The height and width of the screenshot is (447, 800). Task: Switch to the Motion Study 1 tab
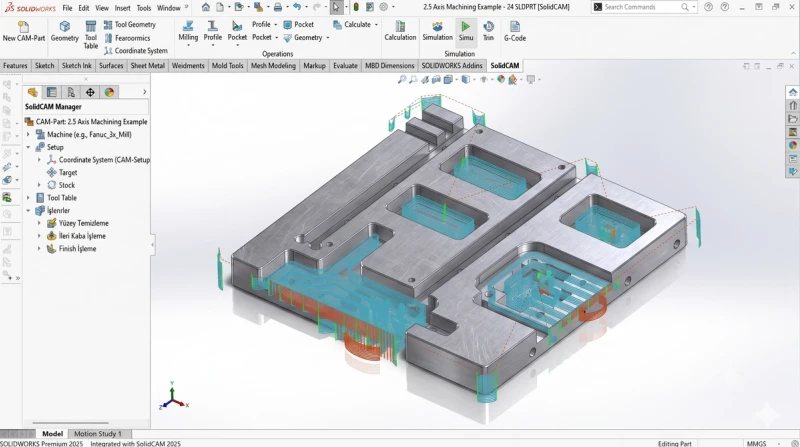click(x=98, y=434)
